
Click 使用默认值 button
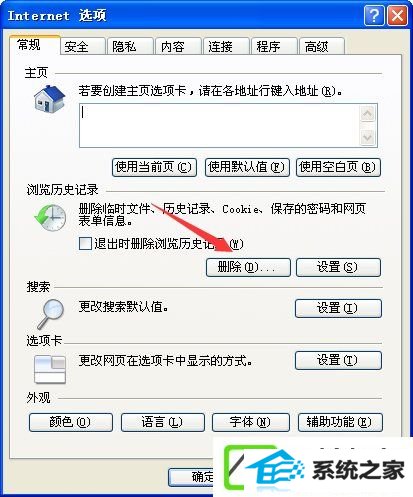[x=247, y=167]
